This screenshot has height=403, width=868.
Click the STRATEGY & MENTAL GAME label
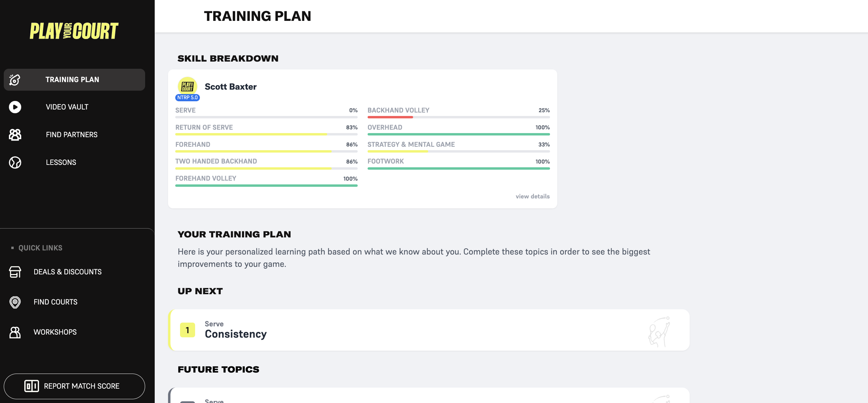411,144
